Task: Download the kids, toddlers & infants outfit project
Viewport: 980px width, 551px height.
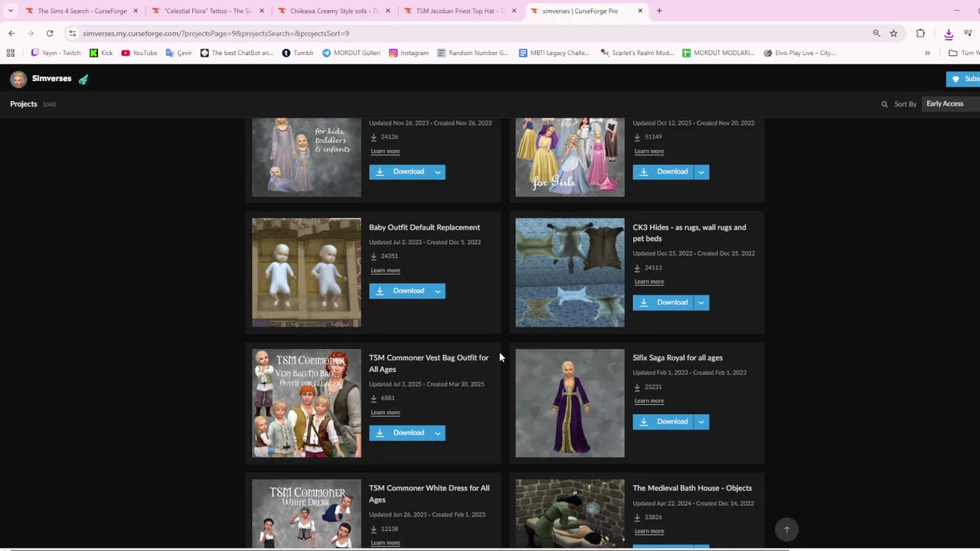Action: pos(400,171)
